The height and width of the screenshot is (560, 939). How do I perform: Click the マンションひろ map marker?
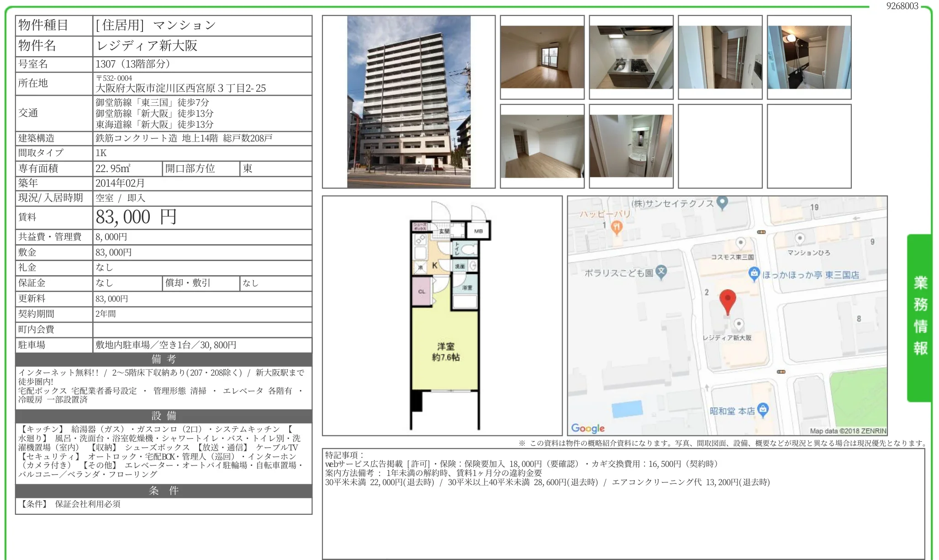pos(800,238)
